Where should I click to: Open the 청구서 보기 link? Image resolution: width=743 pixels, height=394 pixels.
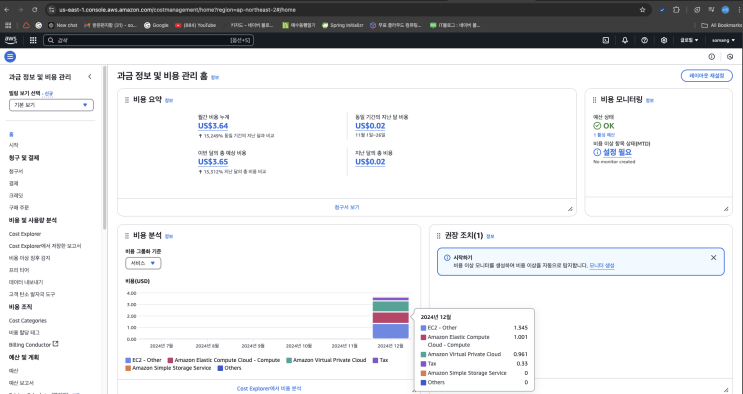(347, 207)
